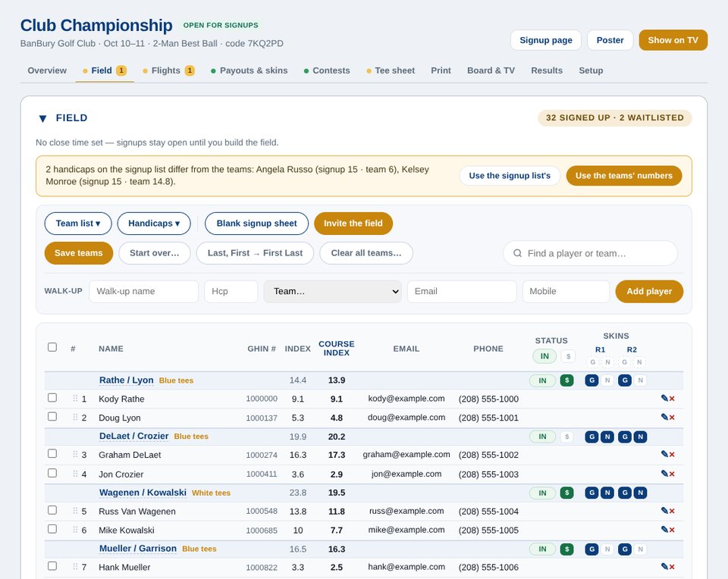Open the Board & TV tab

(491, 70)
